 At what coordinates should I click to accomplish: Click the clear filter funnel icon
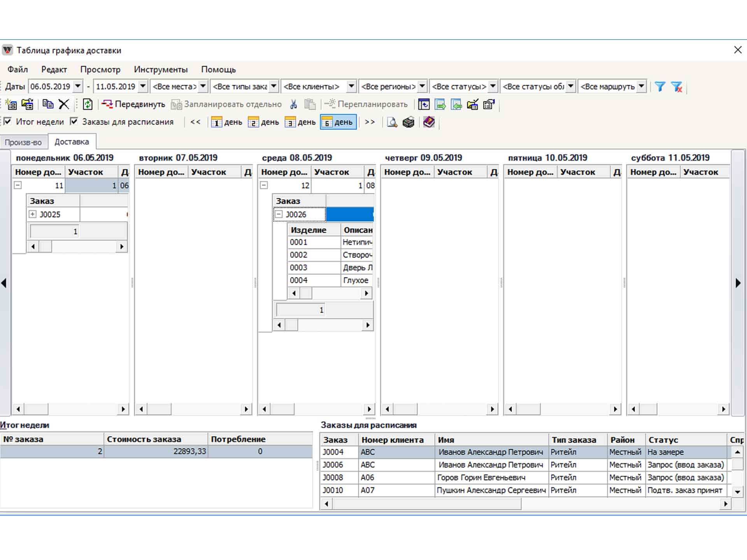(x=677, y=86)
